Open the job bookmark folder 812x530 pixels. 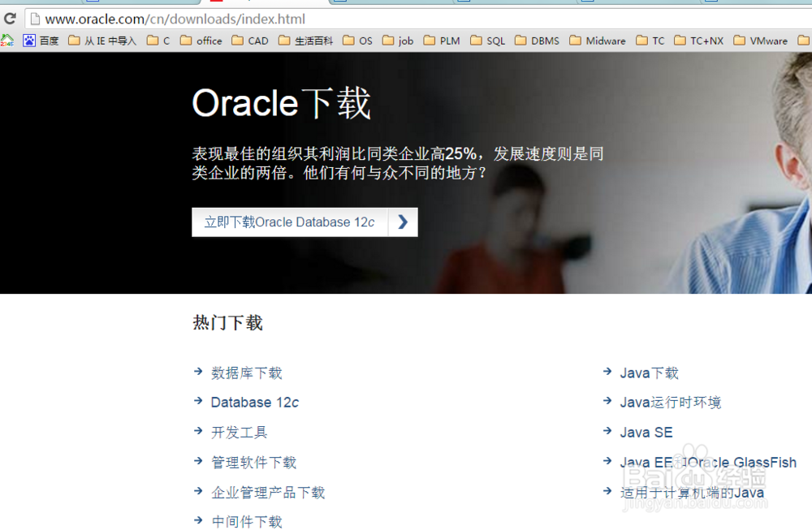pyautogui.click(x=398, y=41)
